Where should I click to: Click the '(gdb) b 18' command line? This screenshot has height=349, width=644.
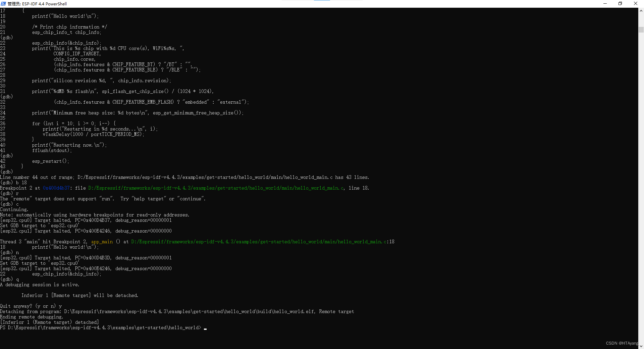point(13,183)
